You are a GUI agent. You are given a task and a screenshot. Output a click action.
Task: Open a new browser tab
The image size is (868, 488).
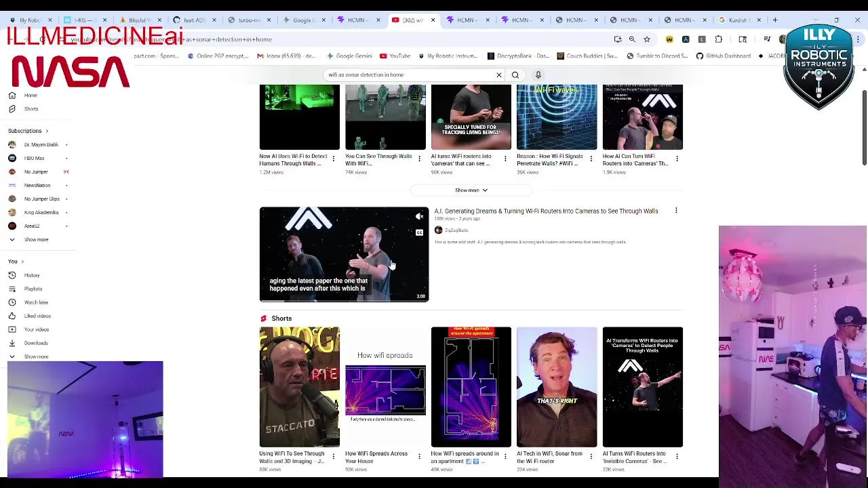point(775,20)
